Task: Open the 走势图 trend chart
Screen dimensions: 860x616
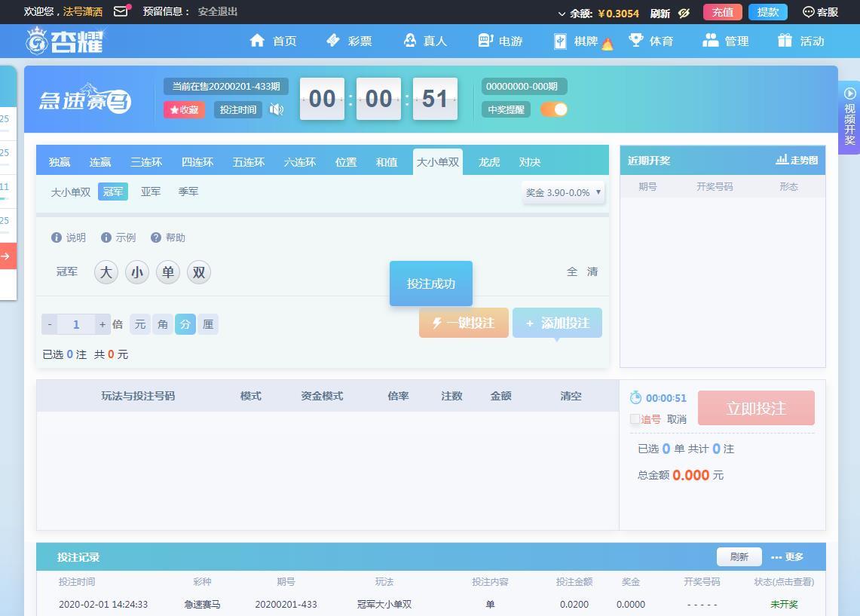Action: 797,160
